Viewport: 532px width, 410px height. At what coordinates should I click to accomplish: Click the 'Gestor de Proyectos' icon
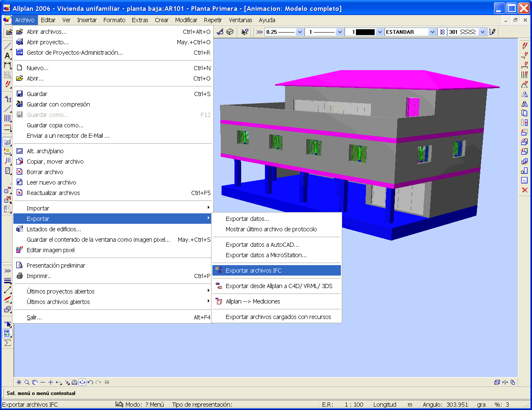20,53
